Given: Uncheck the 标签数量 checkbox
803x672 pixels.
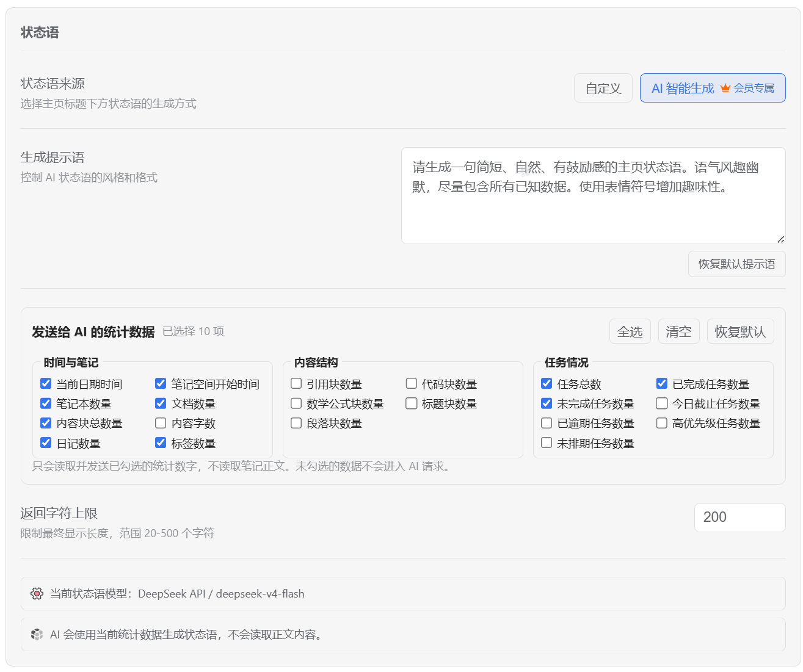Looking at the screenshot, I should (x=161, y=443).
